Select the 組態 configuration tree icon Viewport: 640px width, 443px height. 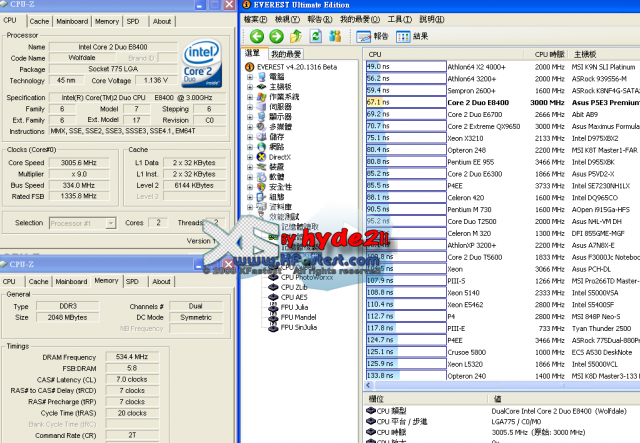coord(262,197)
